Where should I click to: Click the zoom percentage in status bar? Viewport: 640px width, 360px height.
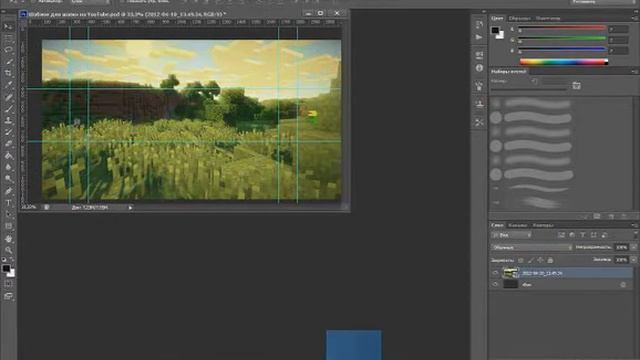29,207
